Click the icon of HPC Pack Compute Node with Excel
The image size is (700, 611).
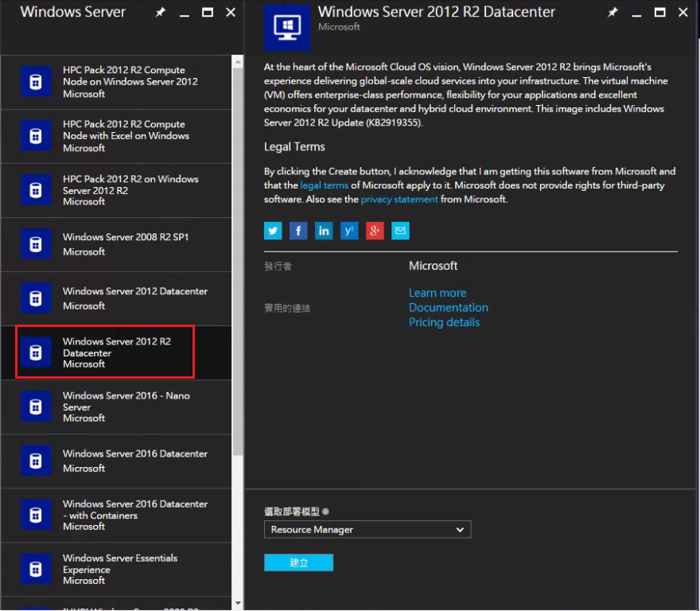[36, 136]
